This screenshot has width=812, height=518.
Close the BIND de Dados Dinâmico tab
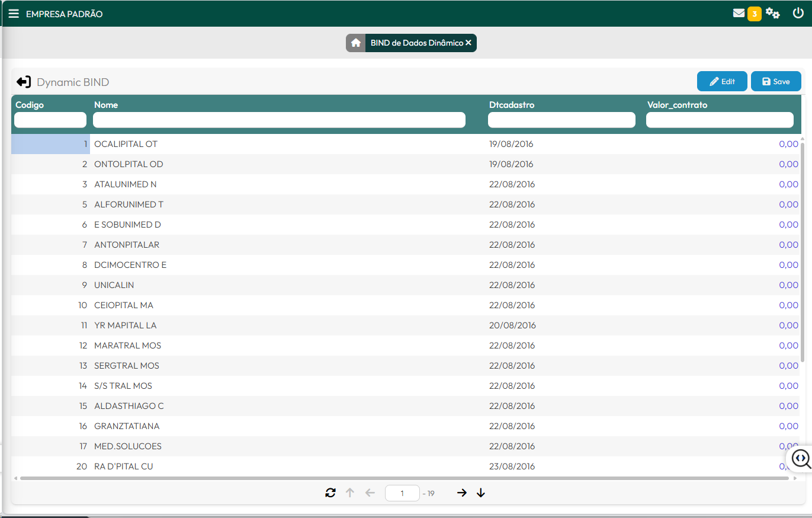point(468,43)
